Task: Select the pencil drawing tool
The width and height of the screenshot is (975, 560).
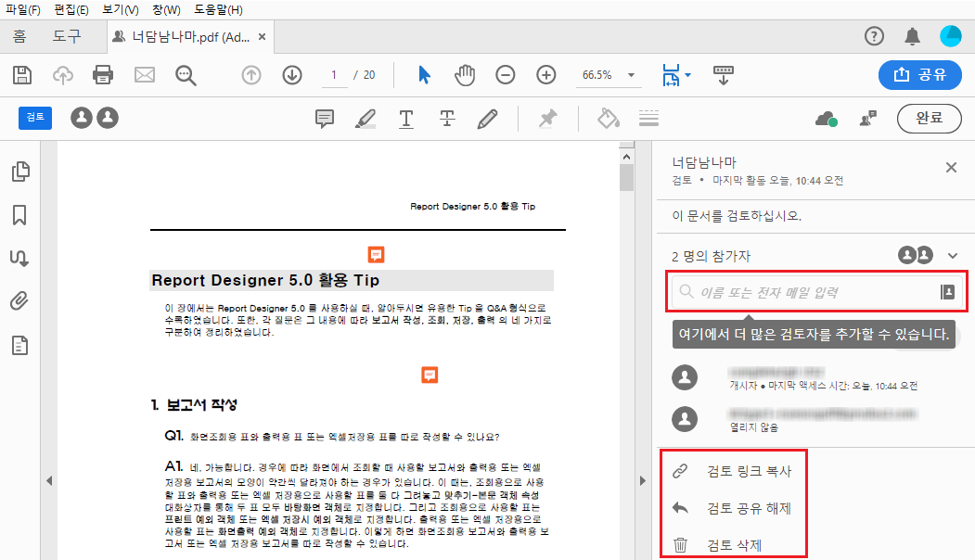Action: click(488, 118)
